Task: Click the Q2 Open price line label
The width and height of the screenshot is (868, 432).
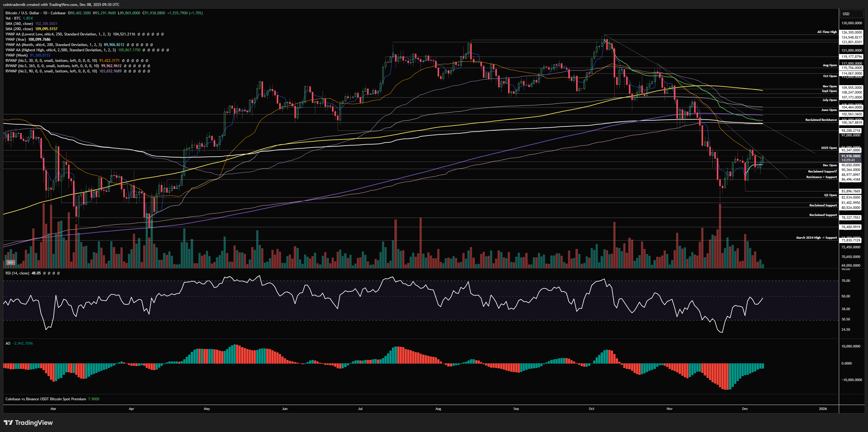Action: pyautogui.click(x=830, y=195)
